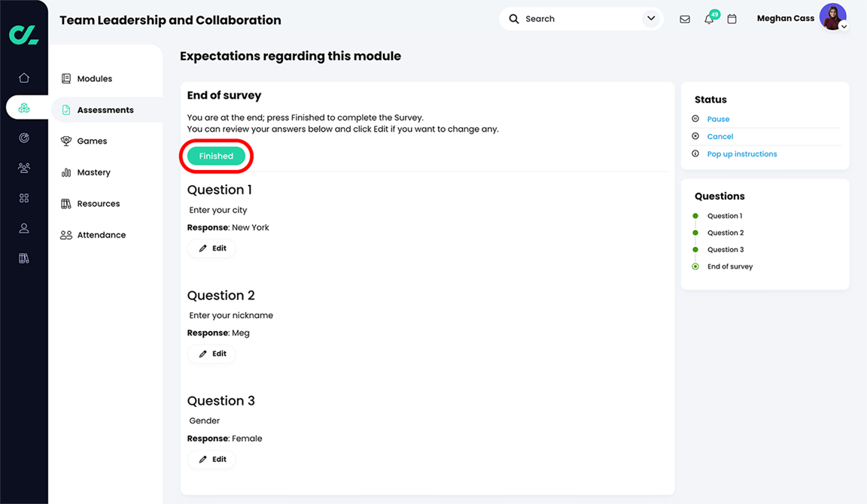Viewport: 867px width, 504px height.
Task: Open the mail envelope icon in top bar
Action: 685,18
